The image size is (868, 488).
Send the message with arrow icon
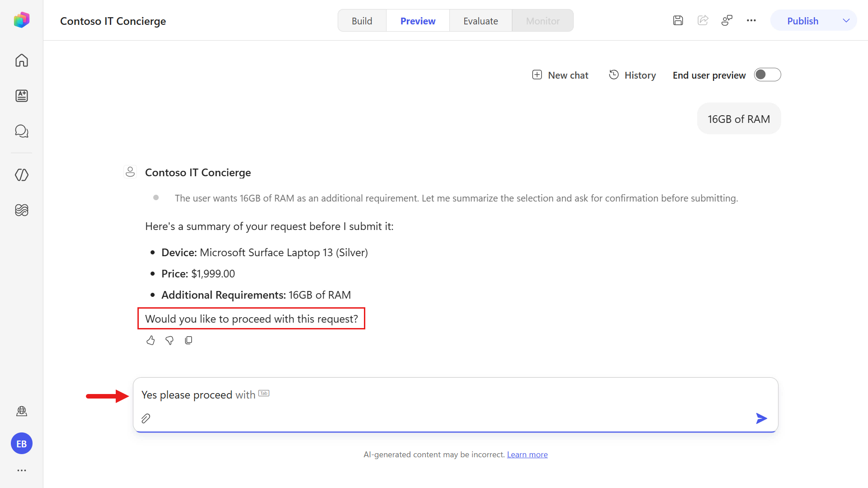coord(762,418)
